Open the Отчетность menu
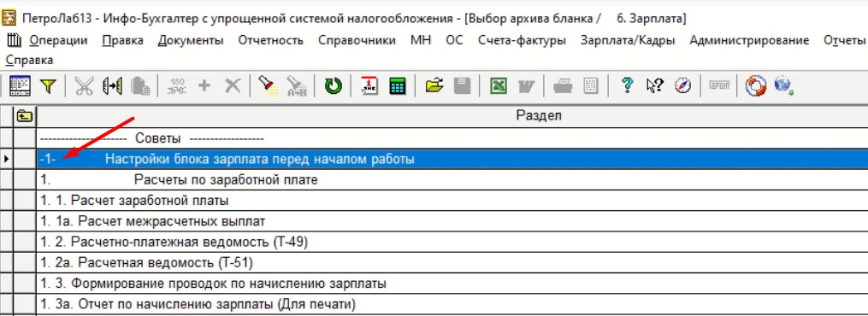This screenshot has width=868, height=316. pos(271,40)
